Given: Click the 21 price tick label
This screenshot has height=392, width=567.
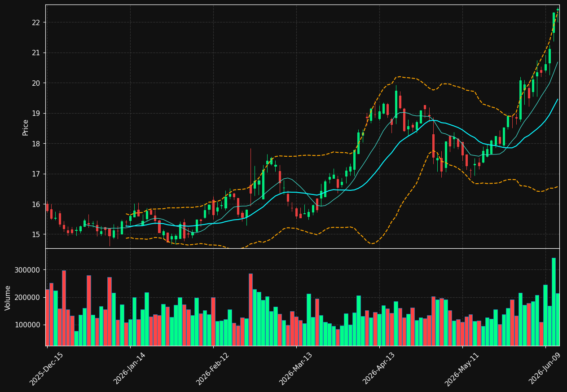Looking at the screenshot, I should point(36,53).
